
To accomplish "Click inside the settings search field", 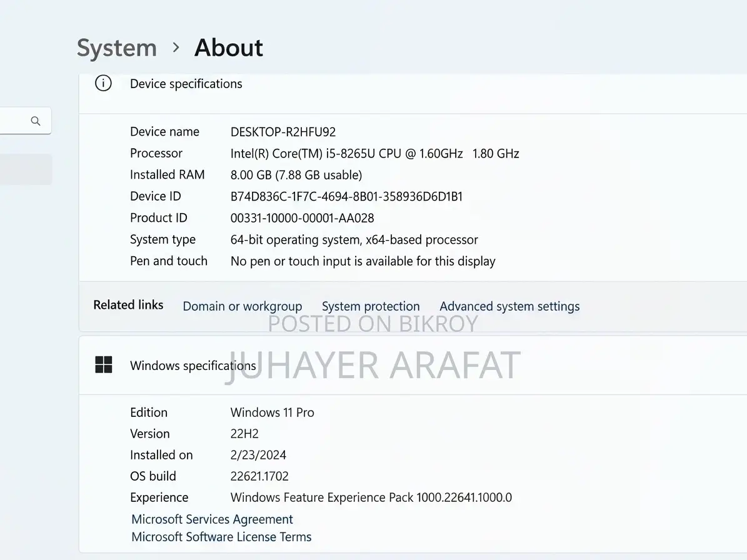I will click(x=25, y=121).
